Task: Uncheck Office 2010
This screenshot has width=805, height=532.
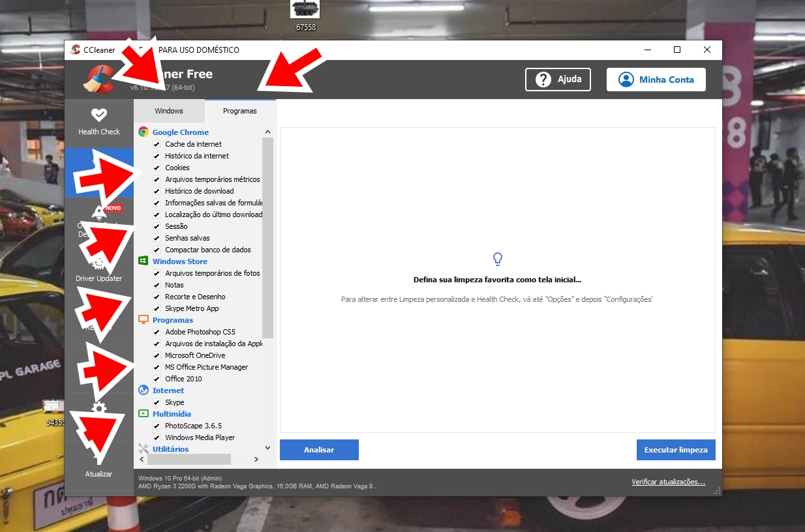Action: (157, 379)
